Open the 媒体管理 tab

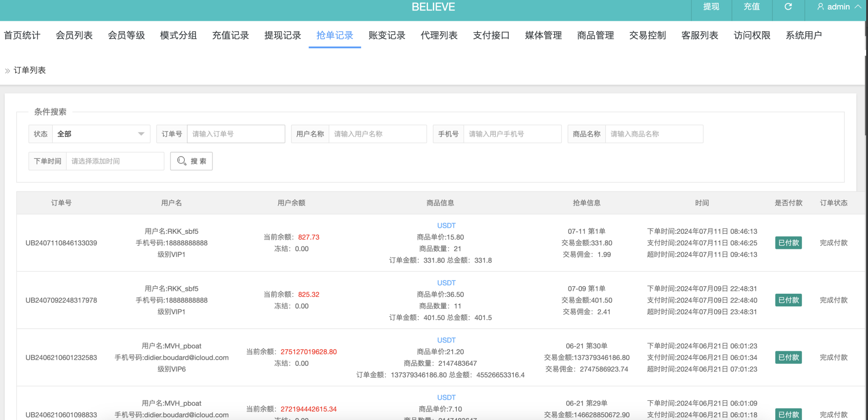(x=544, y=35)
